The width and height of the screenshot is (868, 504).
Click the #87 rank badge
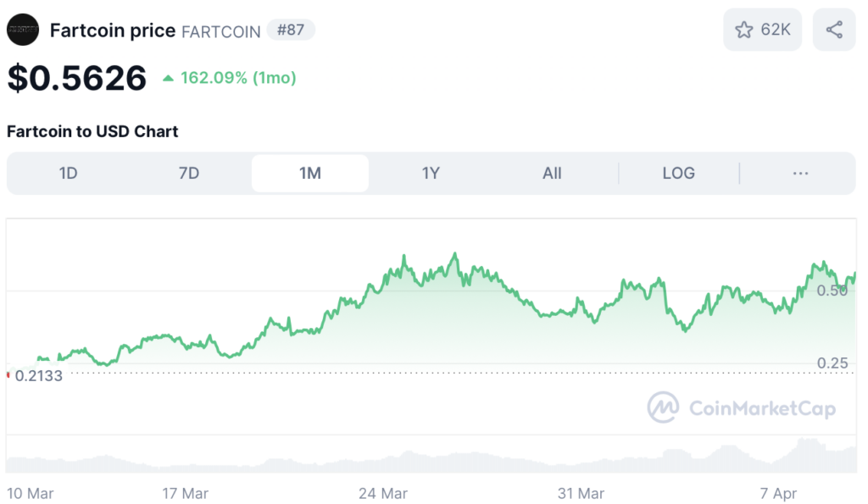(x=291, y=30)
